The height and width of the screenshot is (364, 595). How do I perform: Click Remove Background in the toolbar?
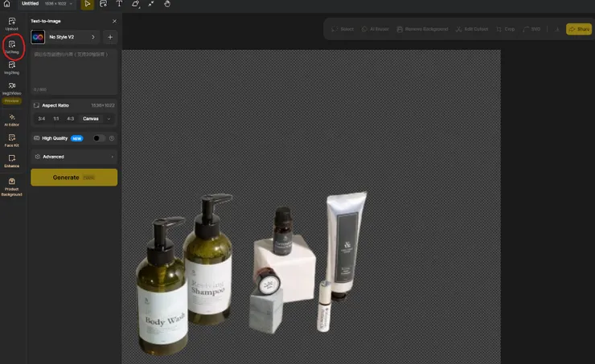pos(422,29)
